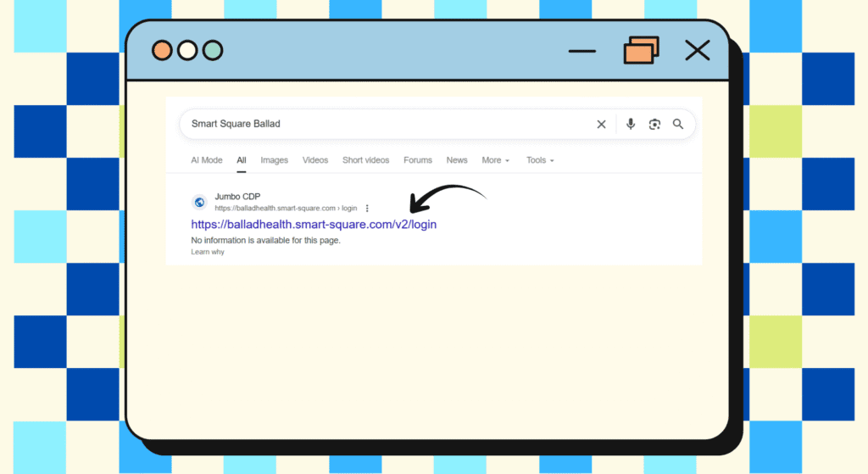Click the magnifying glass search icon
The image size is (868, 474).
point(678,124)
